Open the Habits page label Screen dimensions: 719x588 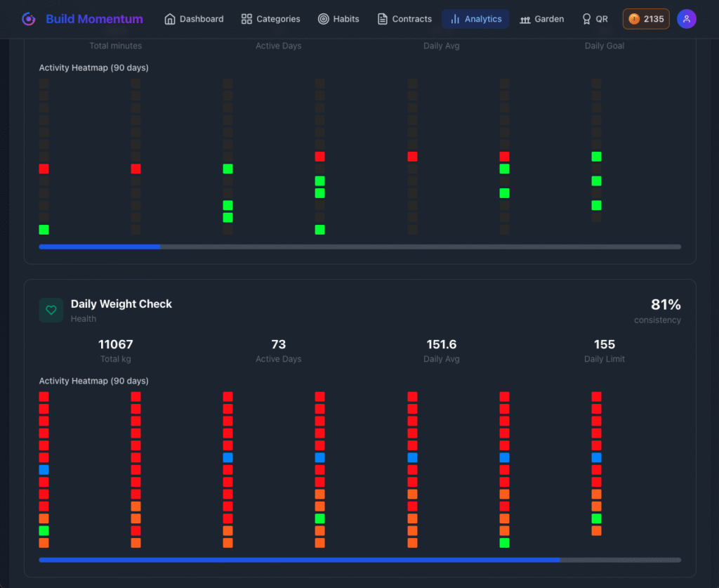346,19
